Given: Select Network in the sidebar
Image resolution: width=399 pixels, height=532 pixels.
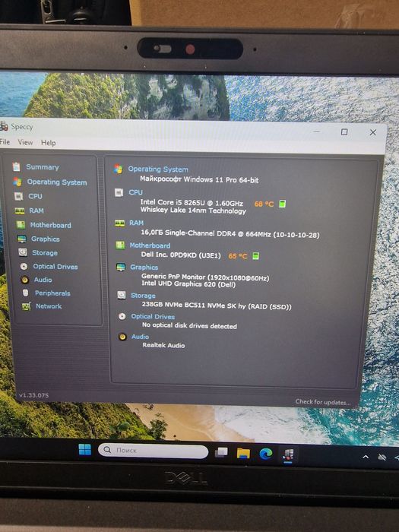Looking at the screenshot, I should coord(49,306).
